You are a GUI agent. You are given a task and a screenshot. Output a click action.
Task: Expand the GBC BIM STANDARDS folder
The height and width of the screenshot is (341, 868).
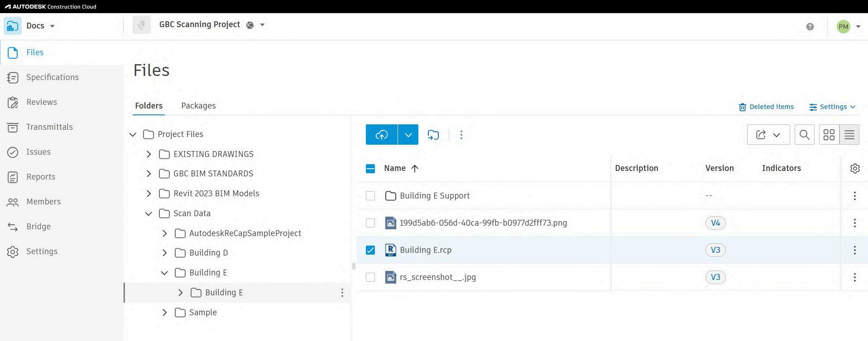(x=149, y=174)
